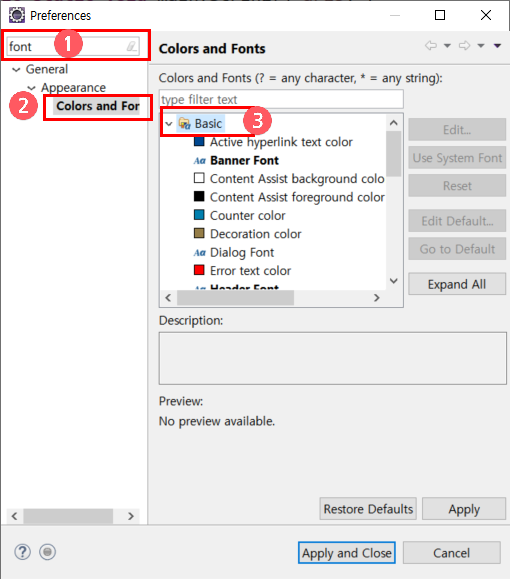
Task: Click color list scroll left arrow
Action: 168,298
